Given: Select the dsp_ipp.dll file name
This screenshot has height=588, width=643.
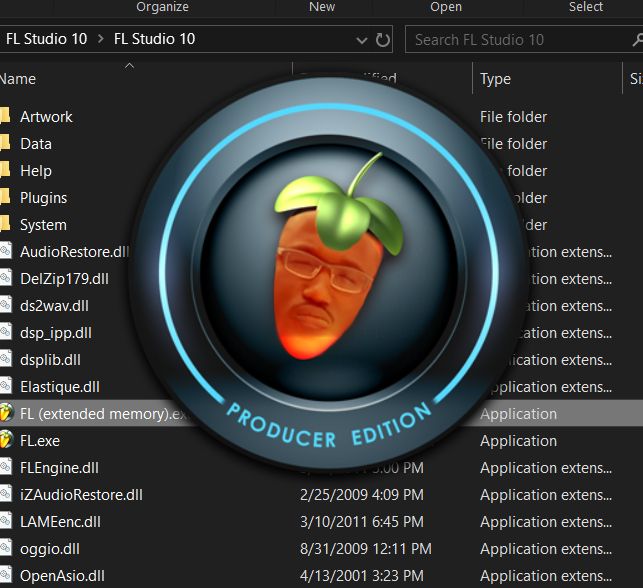Looking at the screenshot, I should pos(56,333).
